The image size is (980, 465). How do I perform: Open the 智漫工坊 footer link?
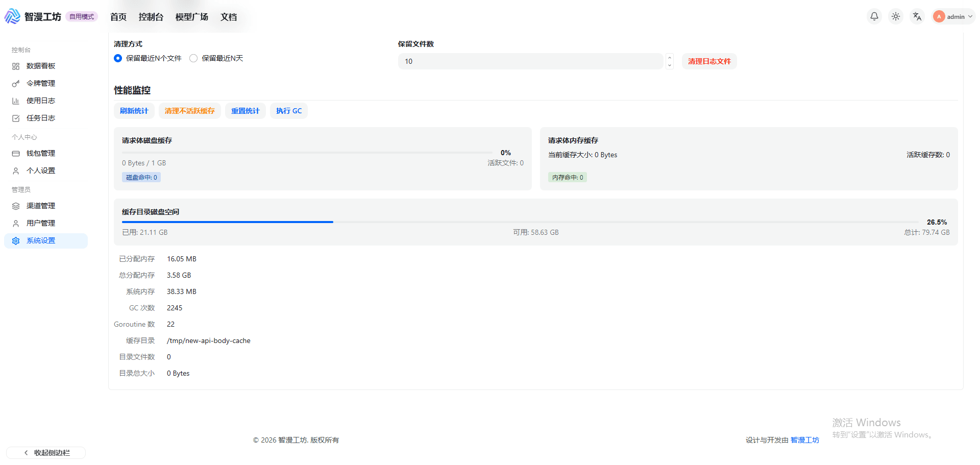[805, 440]
